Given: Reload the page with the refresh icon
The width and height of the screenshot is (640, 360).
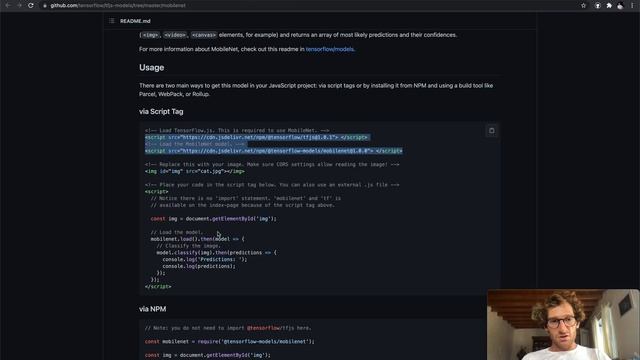Looking at the screenshot, I should 31,5.
